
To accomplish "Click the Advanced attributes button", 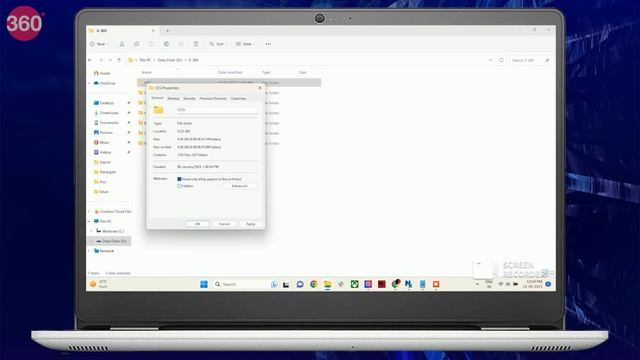I will [x=240, y=186].
